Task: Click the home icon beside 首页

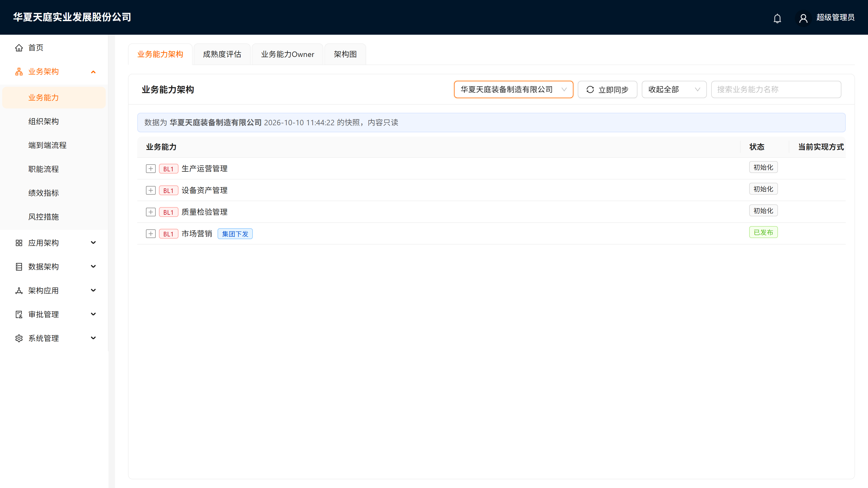Action: tap(19, 48)
